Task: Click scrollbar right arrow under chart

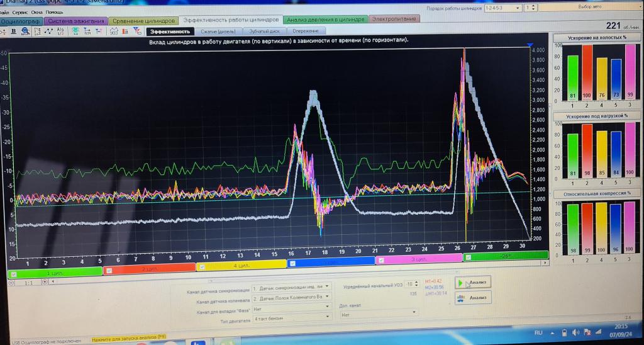Action: [x=545, y=263]
